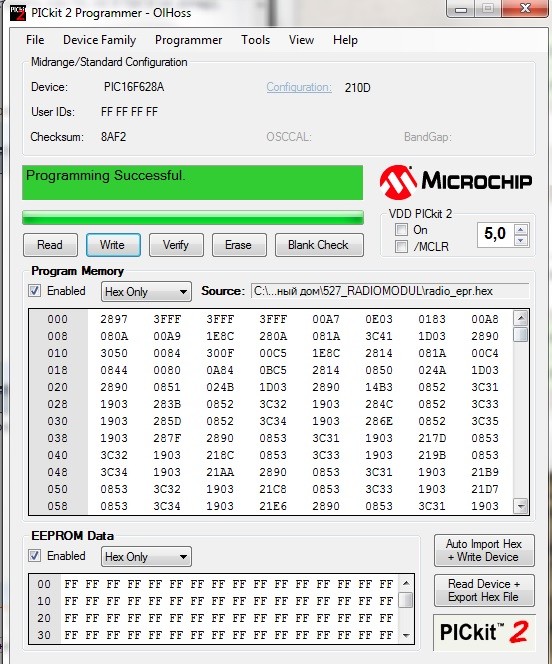Click the Configuration link
Screen dimensions: 552x664
pos(299,87)
